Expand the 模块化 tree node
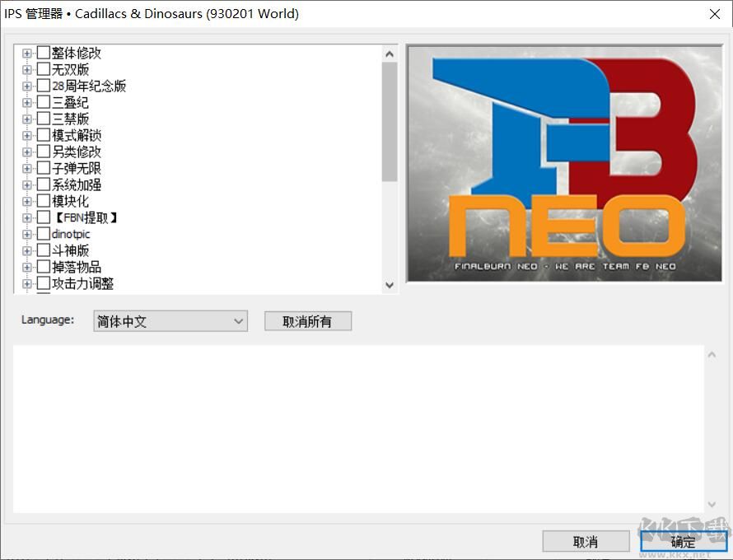The image size is (733, 560). click(26, 202)
